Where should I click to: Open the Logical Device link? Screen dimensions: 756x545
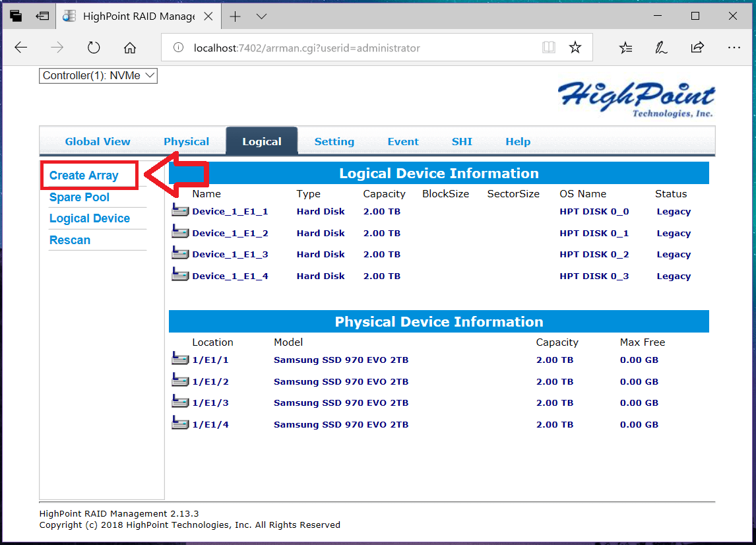click(90, 218)
